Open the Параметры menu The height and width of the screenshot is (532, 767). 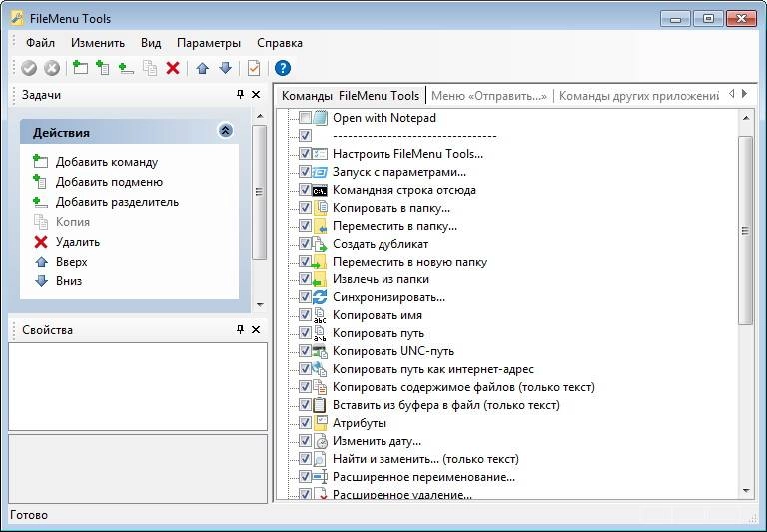pyautogui.click(x=209, y=43)
